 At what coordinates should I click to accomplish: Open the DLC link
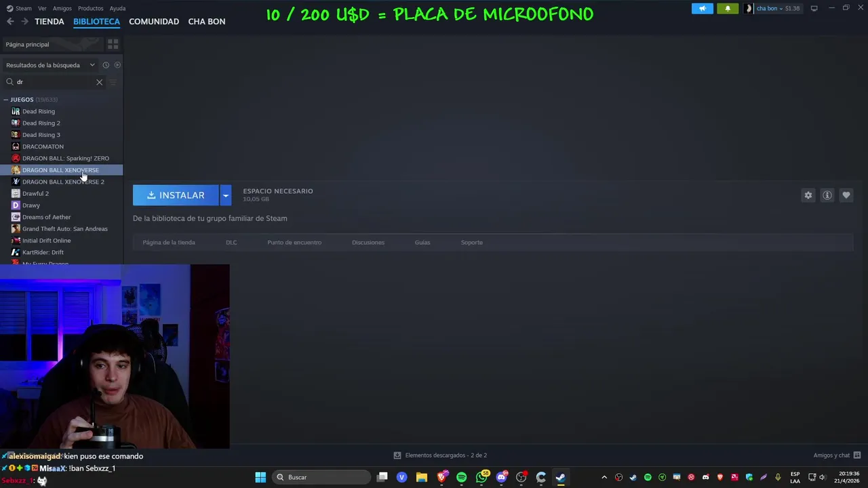pyautogui.click(x=231, y=242)
